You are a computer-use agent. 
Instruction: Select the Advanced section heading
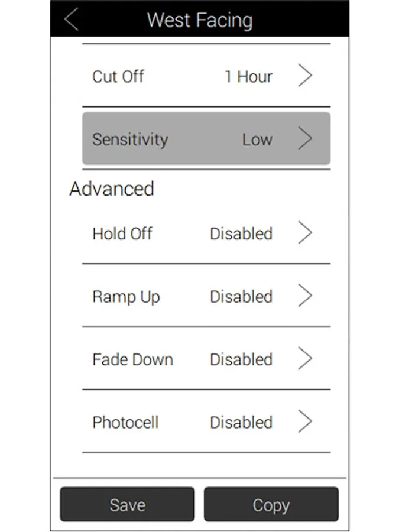tap(112, 189)
